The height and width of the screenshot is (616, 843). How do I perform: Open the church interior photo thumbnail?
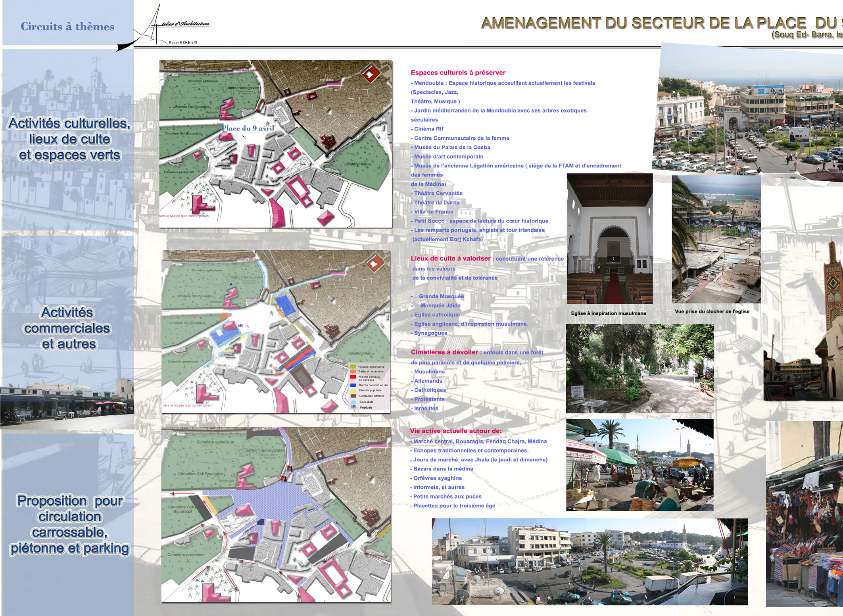609,239
